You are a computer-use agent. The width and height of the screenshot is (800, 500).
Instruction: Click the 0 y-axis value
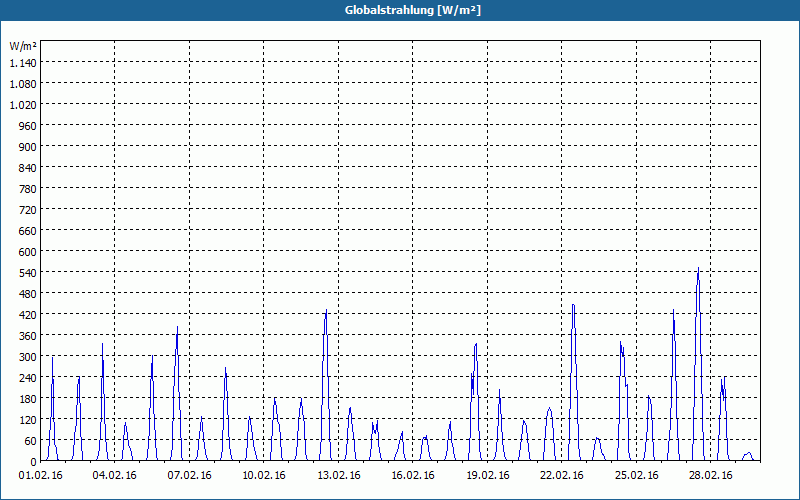point(34,462)
